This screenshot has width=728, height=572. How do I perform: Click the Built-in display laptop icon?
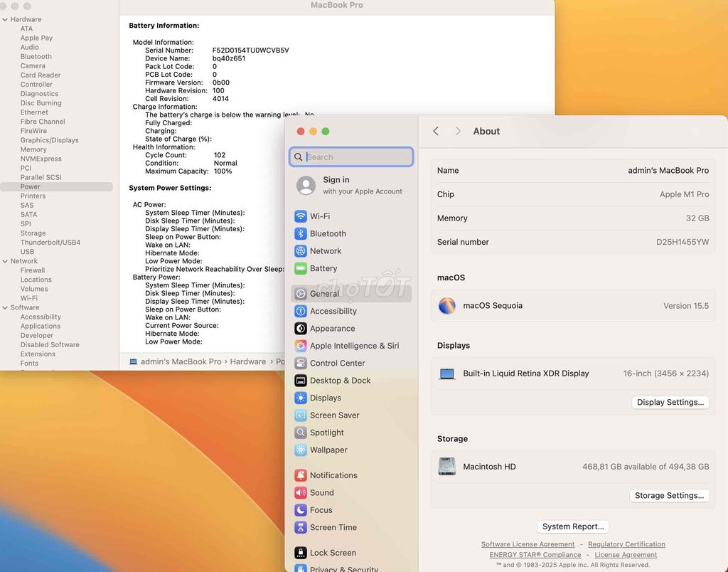446,374
